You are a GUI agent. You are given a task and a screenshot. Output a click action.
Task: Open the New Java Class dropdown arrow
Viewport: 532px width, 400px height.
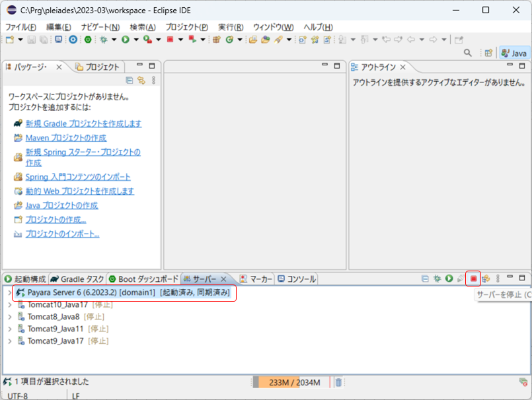[x=240, y=40]
